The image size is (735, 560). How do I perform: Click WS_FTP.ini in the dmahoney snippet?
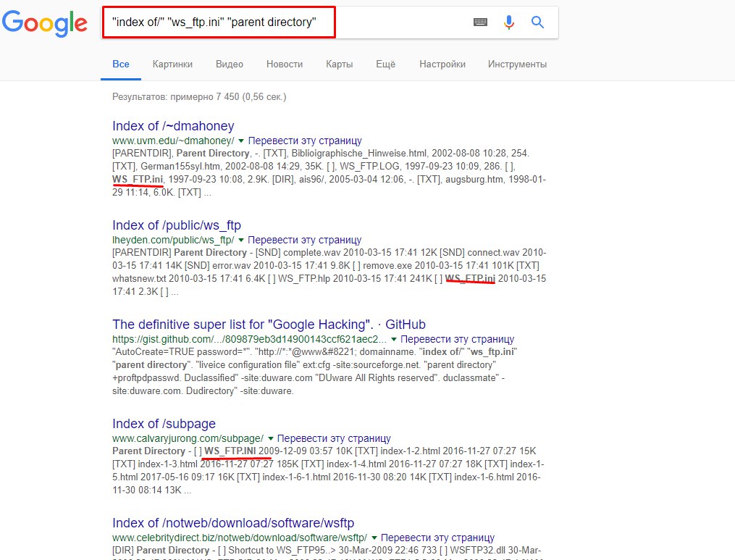[138, 179]
